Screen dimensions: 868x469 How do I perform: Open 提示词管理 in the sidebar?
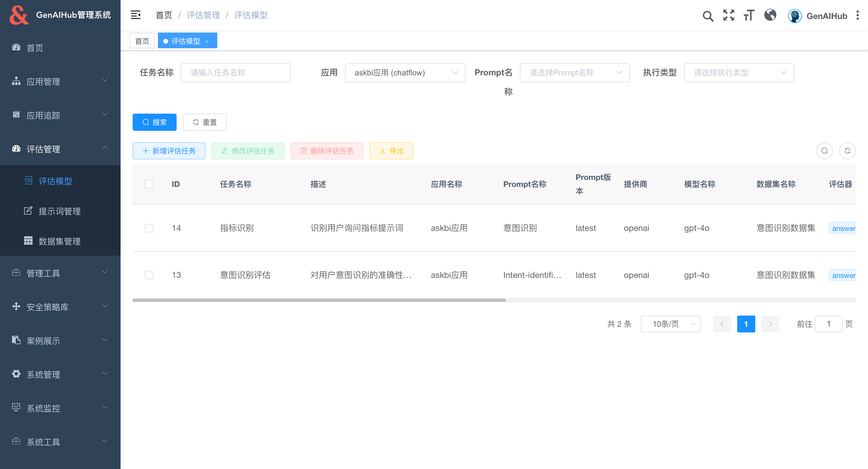point(59,211)
